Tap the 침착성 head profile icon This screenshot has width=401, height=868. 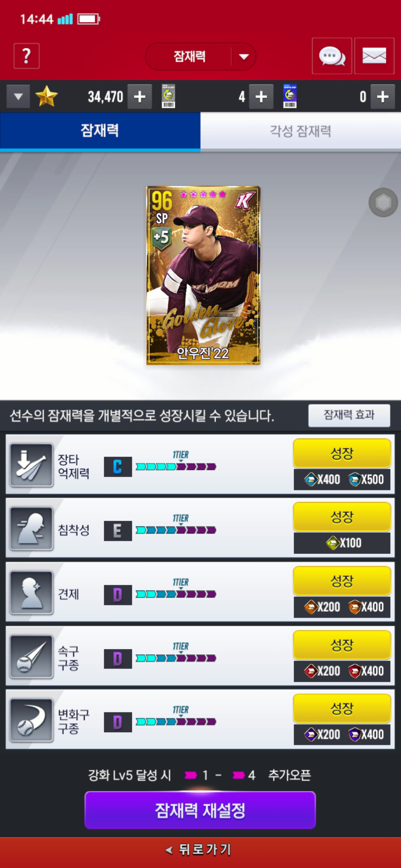click(32, 528)
